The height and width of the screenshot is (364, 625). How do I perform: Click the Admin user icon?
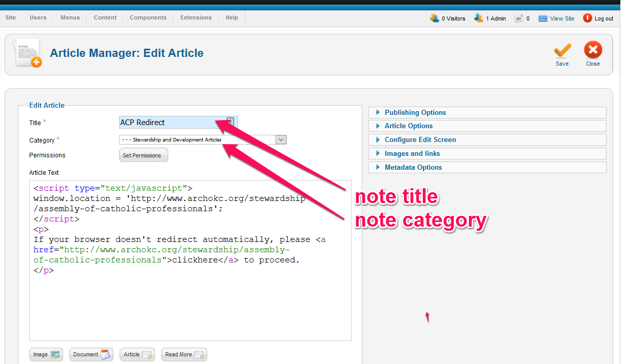tap(479, 18)
